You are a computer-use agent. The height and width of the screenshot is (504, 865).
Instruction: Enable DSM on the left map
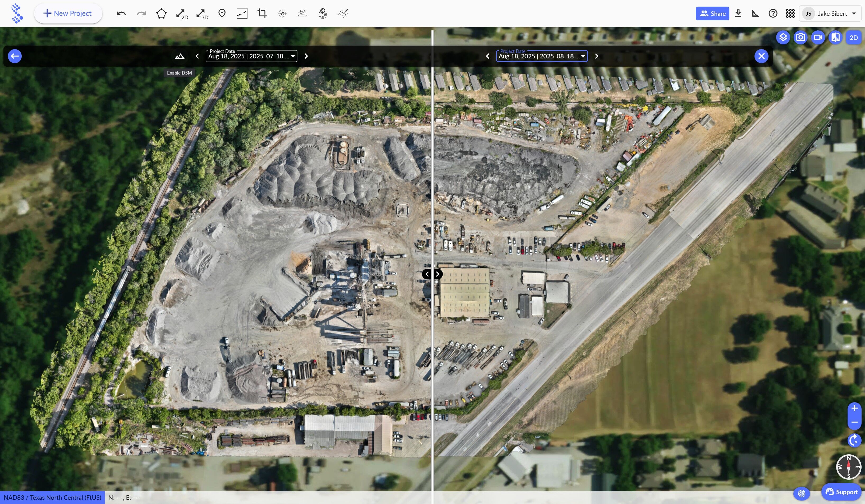180,56
